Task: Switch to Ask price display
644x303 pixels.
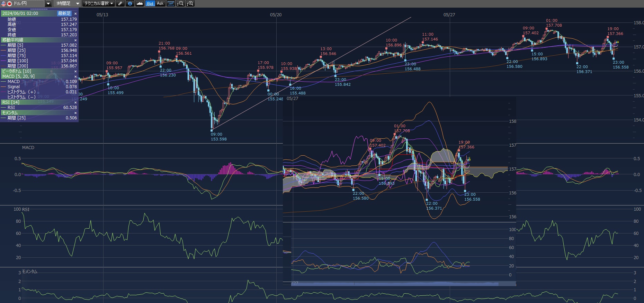Action: [x=160, y=3]
